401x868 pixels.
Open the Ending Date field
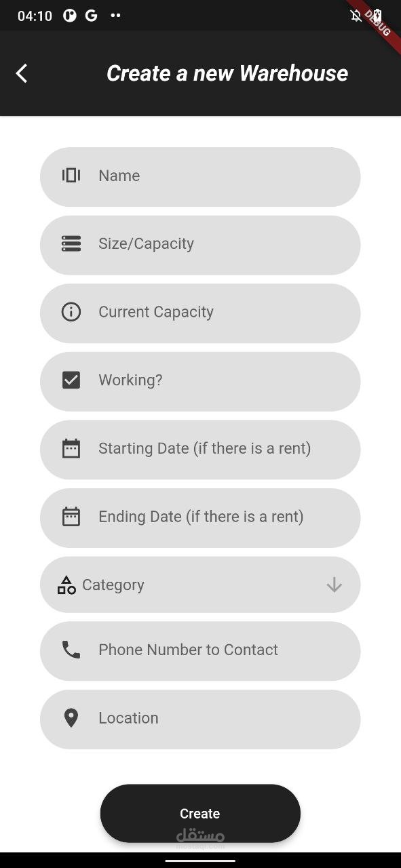pos(200,518)
